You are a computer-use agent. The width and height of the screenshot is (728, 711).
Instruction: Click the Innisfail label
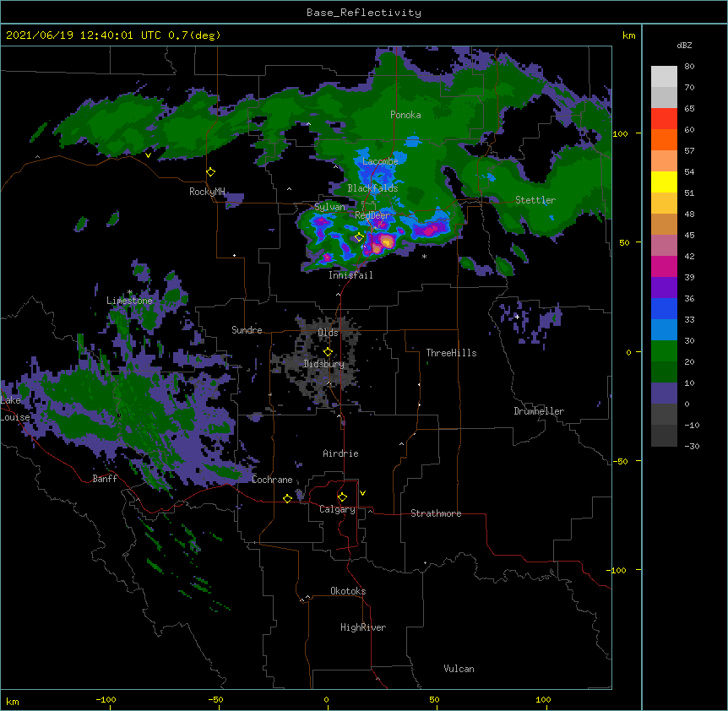click(x=350, y=275)
